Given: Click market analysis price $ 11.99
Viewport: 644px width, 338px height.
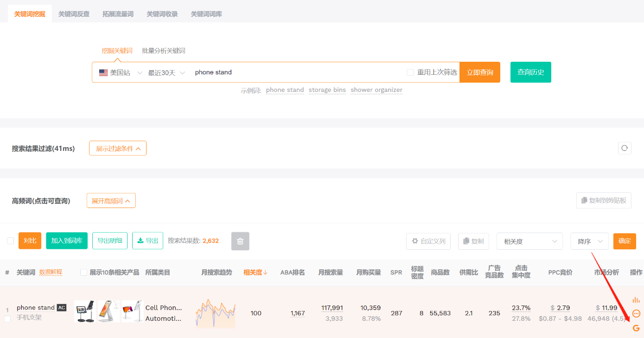Looking at the screenshot, I should click(606, 308).
